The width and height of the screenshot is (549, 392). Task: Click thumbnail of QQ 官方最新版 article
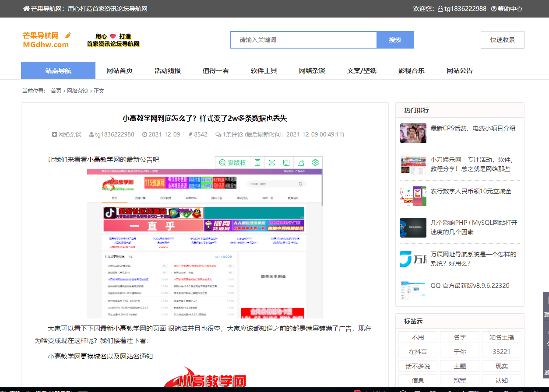(413, 290)
